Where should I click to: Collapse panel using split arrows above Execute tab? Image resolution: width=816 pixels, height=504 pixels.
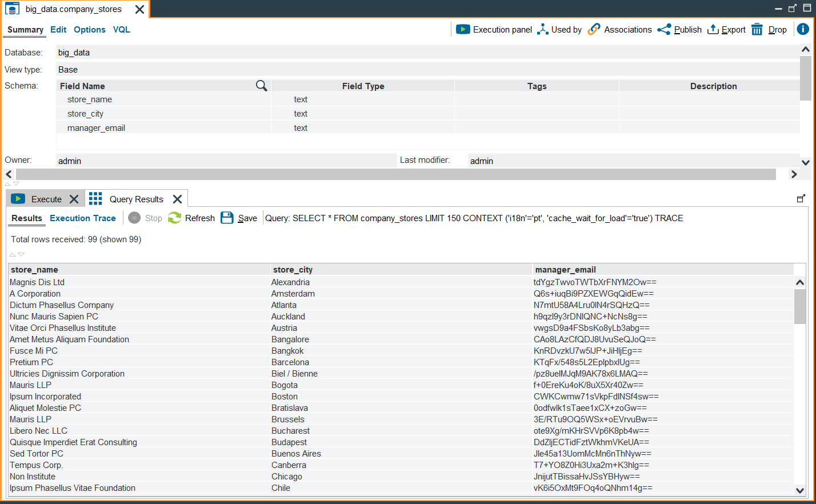coord(12,184)
